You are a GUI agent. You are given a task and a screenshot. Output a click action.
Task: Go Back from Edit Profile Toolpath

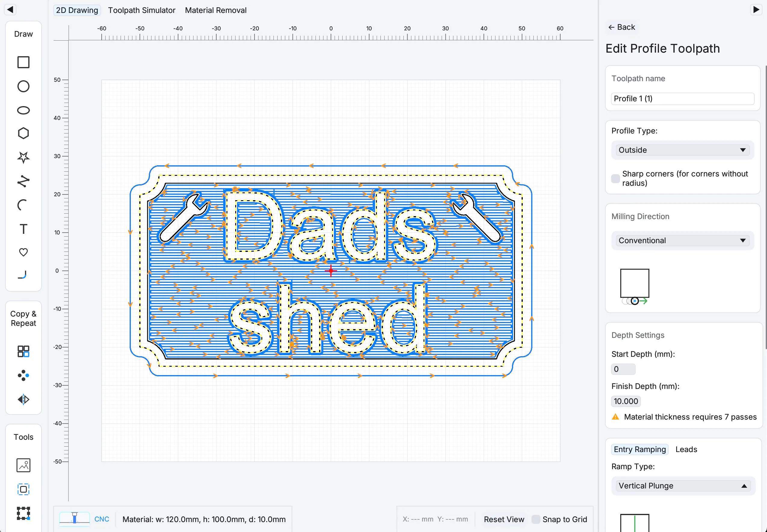622,27
